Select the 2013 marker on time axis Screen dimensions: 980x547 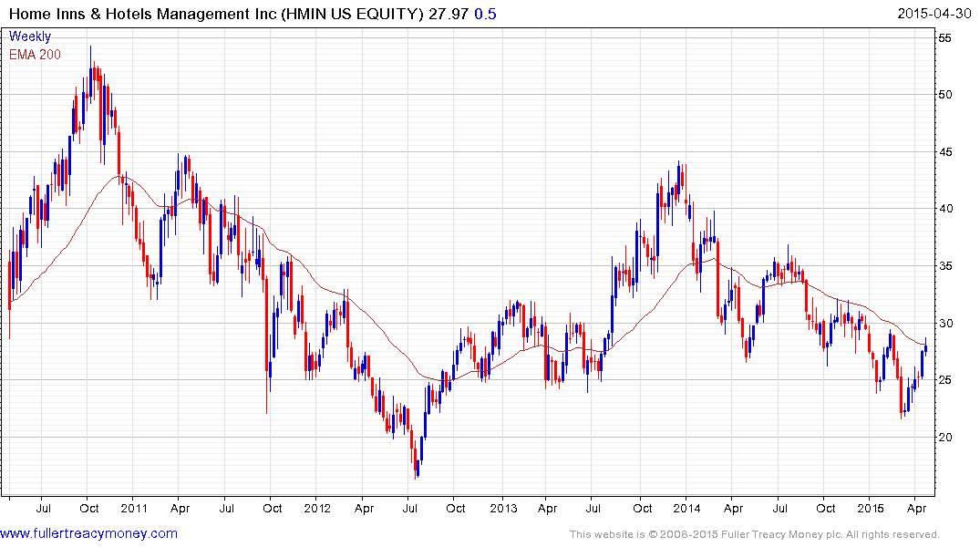[x=502, y=509]
